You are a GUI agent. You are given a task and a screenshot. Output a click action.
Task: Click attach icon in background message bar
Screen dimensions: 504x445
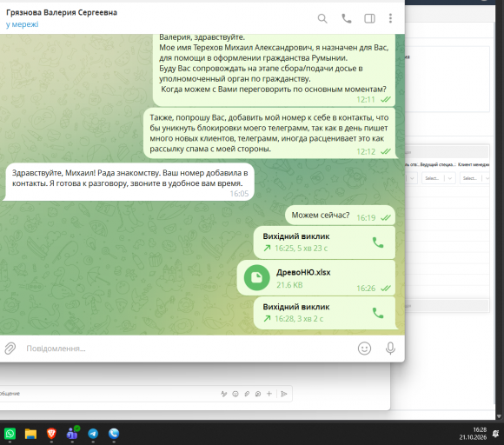247,394
